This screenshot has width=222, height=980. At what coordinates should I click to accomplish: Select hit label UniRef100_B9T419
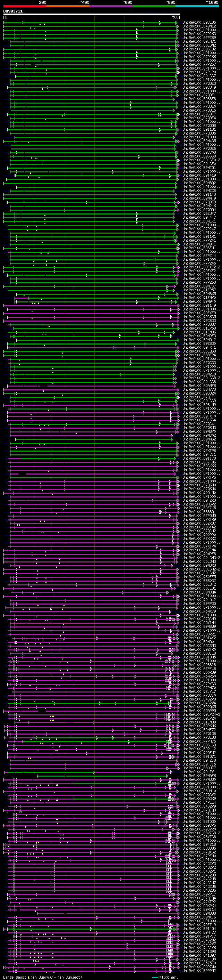(x=199, y=175)
